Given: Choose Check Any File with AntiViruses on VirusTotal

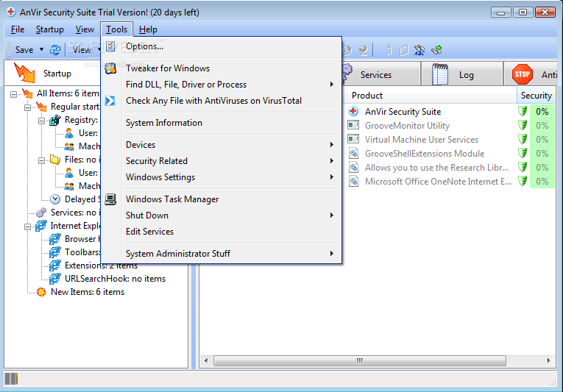Looking at the screenshot, I should pyautogui.click(x=221, y=101).
